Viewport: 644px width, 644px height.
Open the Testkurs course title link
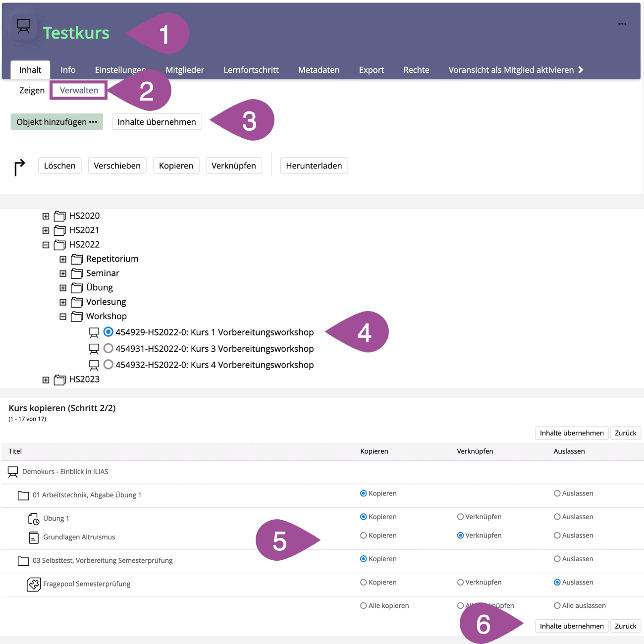(x=76, y=33)
